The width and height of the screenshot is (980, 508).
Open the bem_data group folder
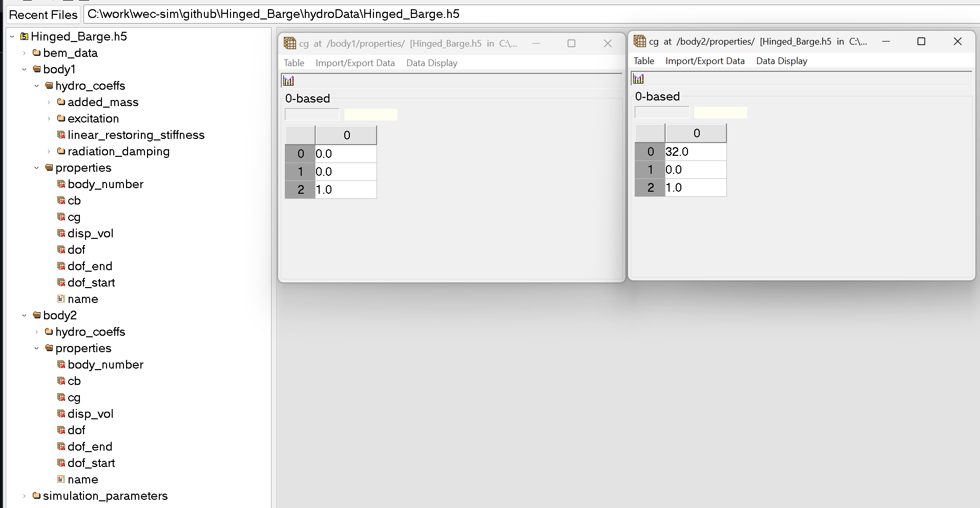(70, 53)
